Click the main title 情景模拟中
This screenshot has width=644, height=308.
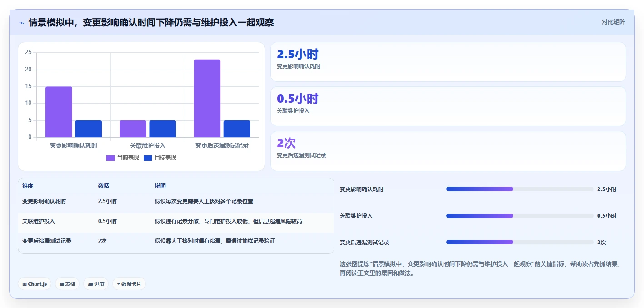151,22
